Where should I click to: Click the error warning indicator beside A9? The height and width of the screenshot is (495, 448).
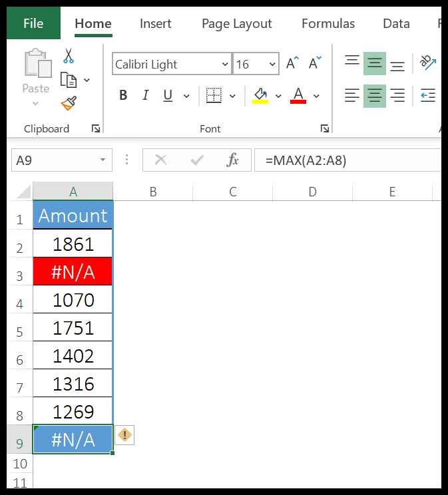tap(124, 436)
